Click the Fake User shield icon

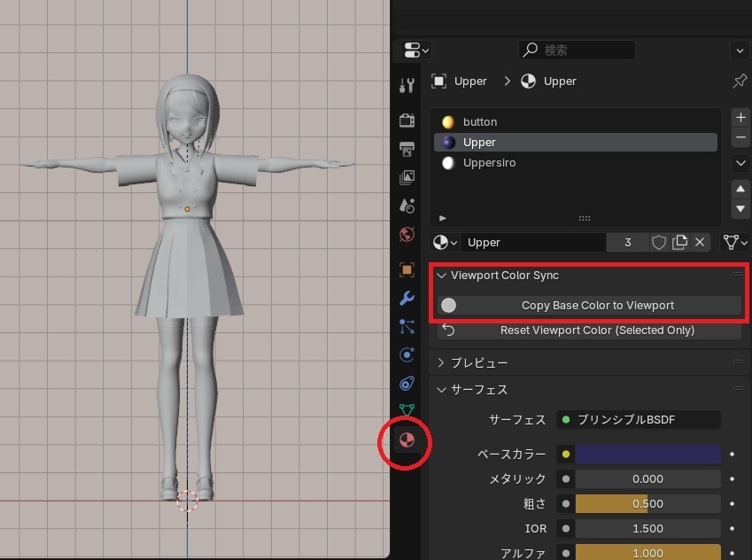pos(659,242)
